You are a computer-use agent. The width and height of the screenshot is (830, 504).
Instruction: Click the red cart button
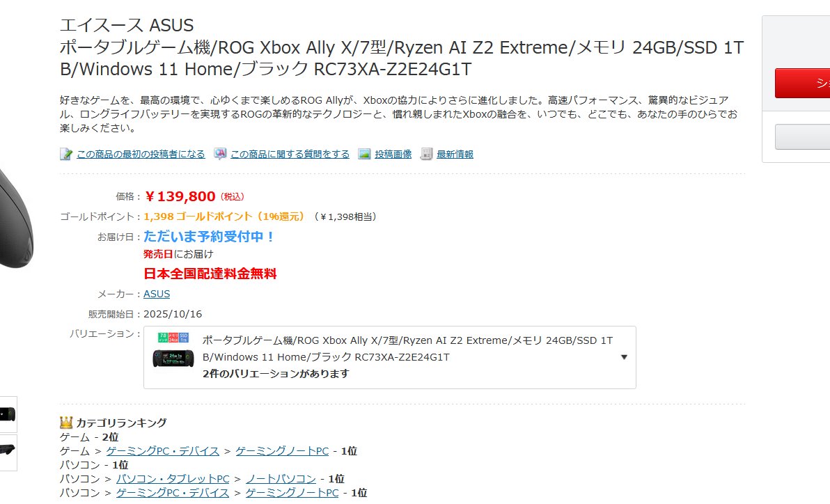[802, 83]
